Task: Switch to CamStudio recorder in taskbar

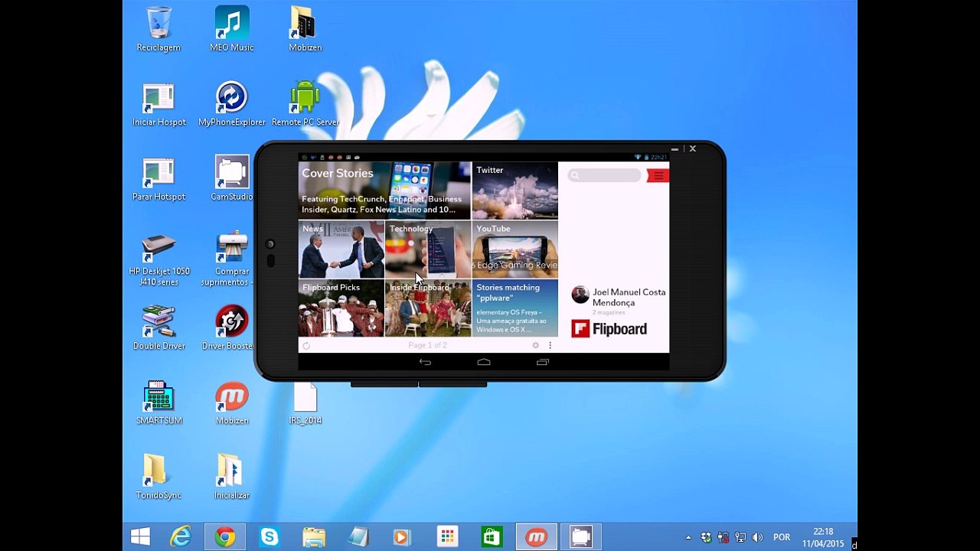Action: [x=581, y=537]
